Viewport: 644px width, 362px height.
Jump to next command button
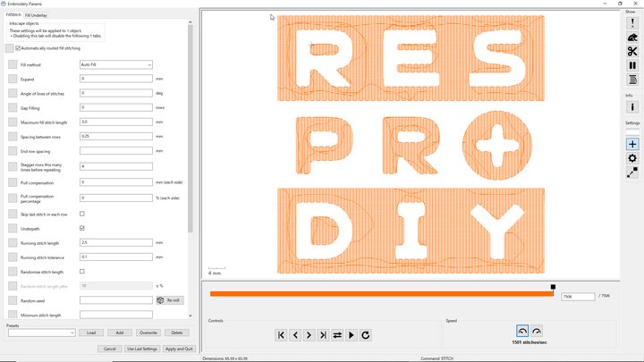[x=323, y=335]
